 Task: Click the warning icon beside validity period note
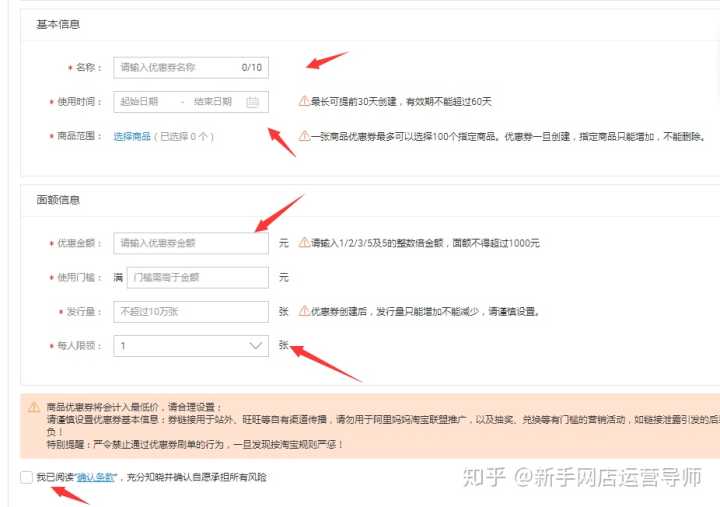point(304,101)
